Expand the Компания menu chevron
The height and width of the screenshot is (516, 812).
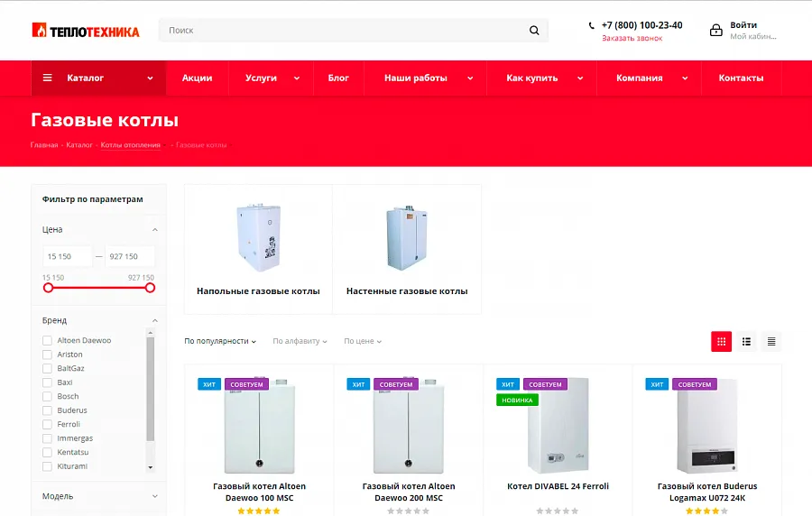pos(685,78)
